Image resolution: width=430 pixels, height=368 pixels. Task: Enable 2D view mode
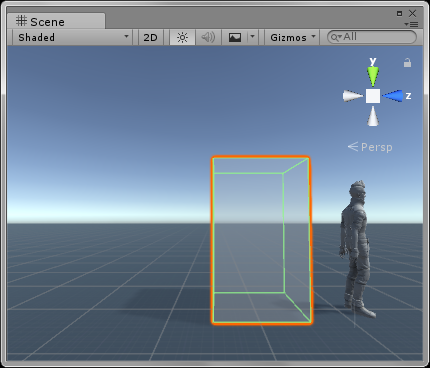pos(150,37)
